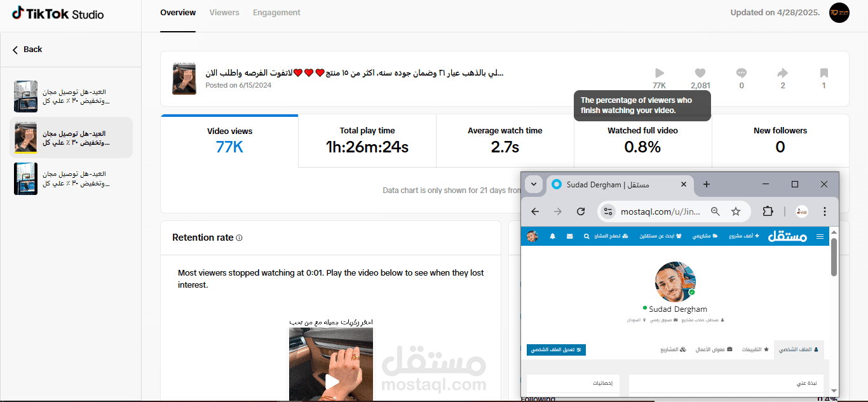Open Mostaql notifications bell icon
Viewport: 868px width, 402px height.
tap(552, 236)
